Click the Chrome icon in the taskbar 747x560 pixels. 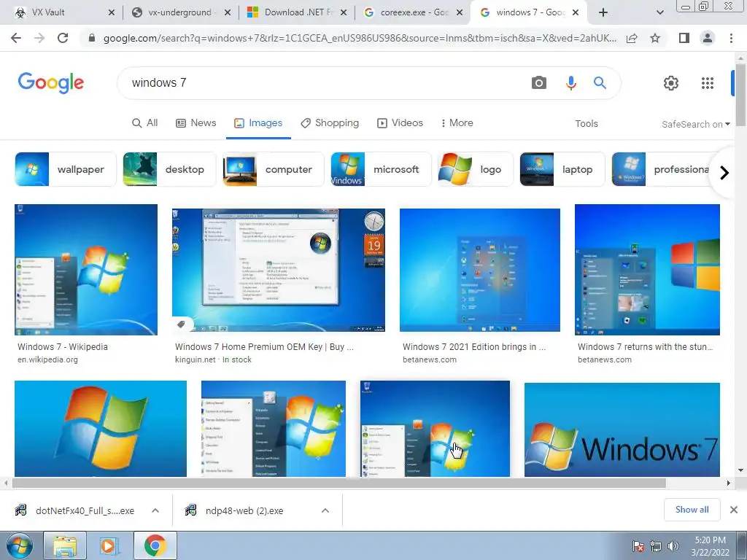[x=155, y=545]
